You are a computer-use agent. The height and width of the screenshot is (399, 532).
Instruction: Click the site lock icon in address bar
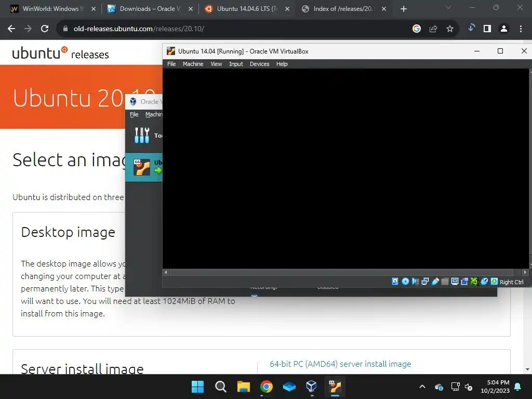tap(65, 29)
